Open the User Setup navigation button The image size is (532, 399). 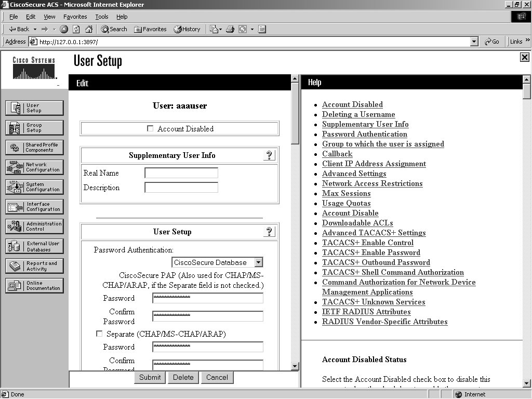pos(34,108)
